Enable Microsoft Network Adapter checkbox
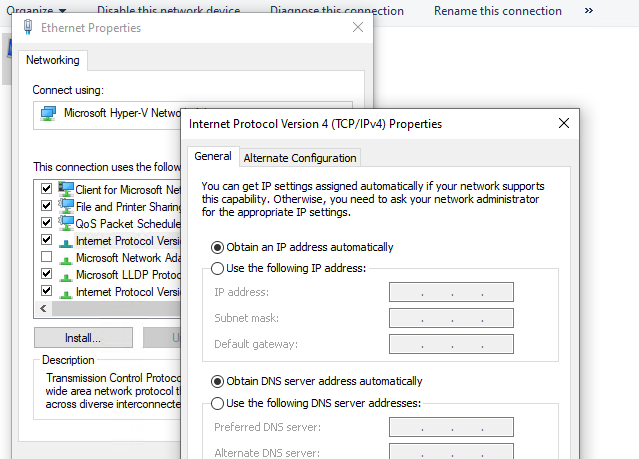Viewport: 639px width, 459px height. tap(46, 257)
